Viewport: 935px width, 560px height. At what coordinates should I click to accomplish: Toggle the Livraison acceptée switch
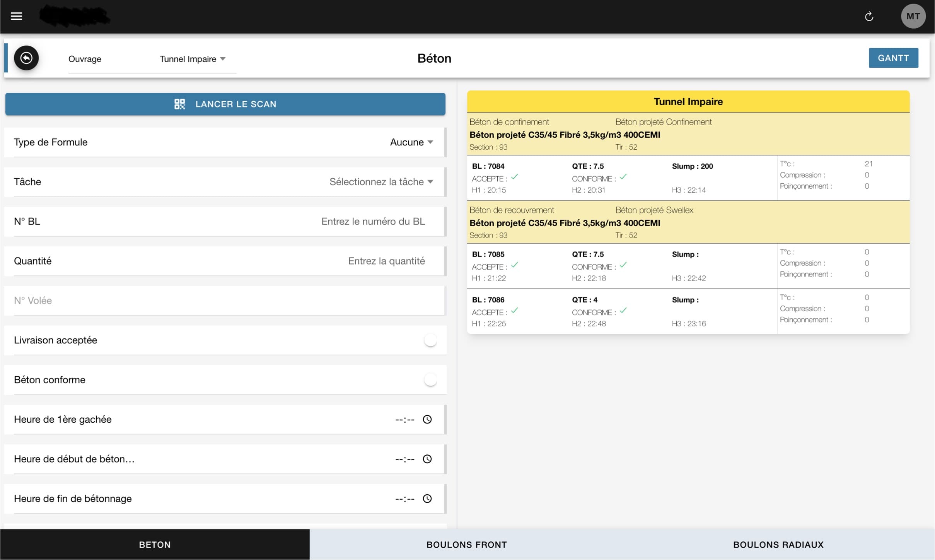point(430,340)
